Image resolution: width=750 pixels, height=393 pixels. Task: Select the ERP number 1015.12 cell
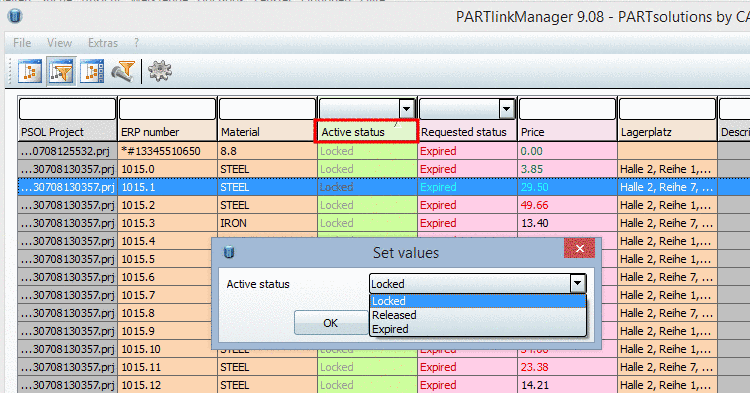pyautogui.click(x=167, y=385)
